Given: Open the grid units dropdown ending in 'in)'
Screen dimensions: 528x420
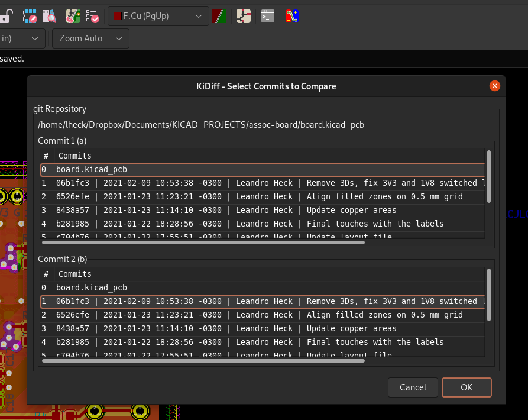Looking at the screenshot, I should pos(22,38).
